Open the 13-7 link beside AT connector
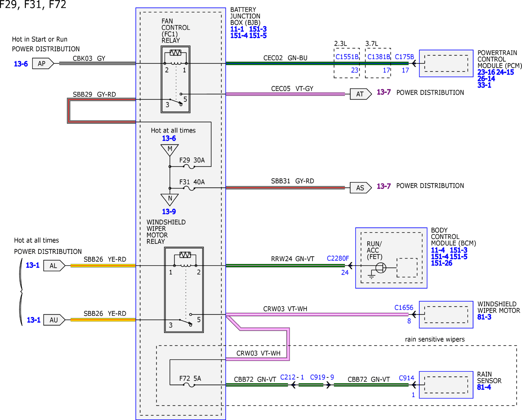Viewport: 522px width, 420px height. (x=384, y=92)
